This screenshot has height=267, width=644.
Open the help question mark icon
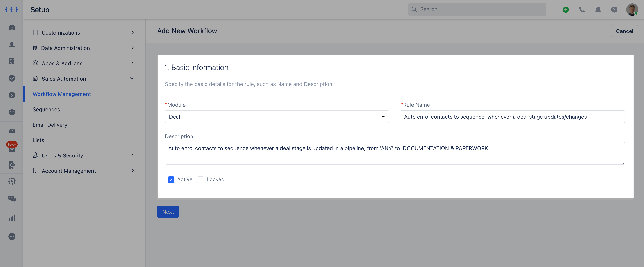coord(614,10)
